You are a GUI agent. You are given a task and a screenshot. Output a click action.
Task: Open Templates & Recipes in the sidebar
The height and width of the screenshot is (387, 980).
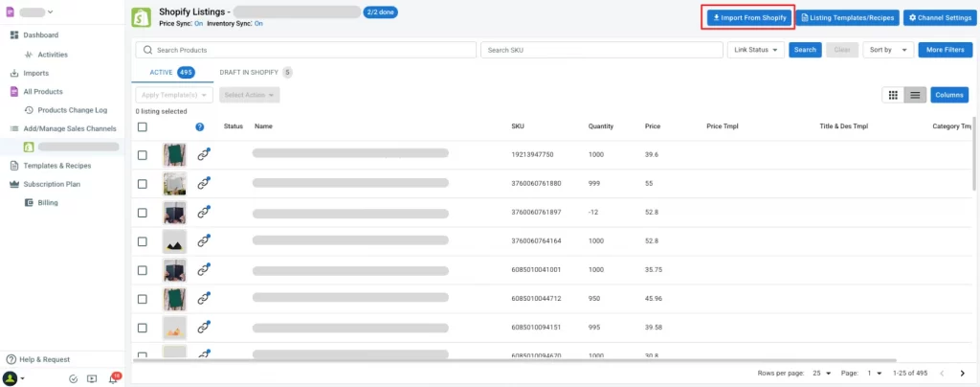coord(56,166)
